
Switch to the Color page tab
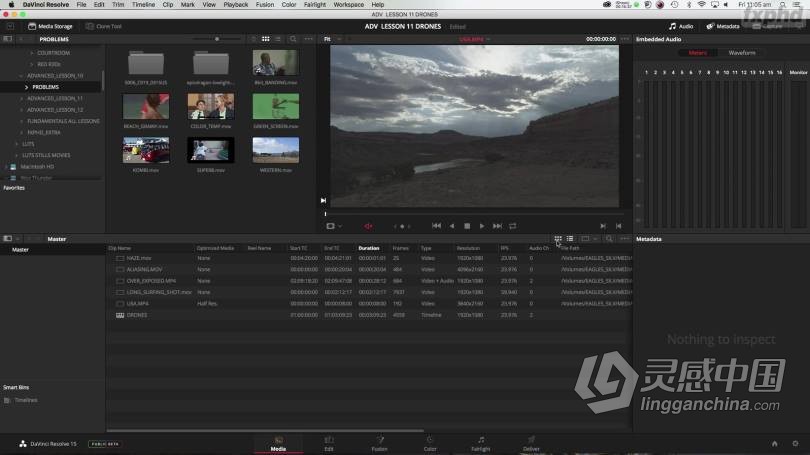click(429, 443)
